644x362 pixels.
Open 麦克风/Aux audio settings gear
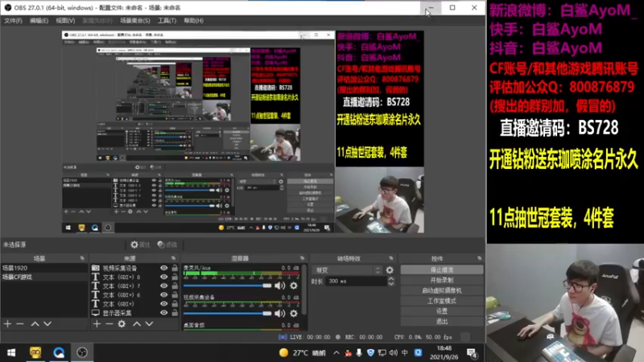[x=294, y=286]
